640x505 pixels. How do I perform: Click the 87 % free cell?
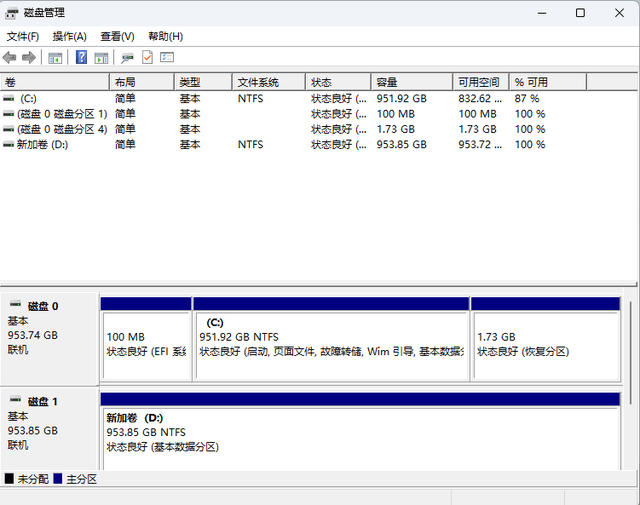click(527, 98)
